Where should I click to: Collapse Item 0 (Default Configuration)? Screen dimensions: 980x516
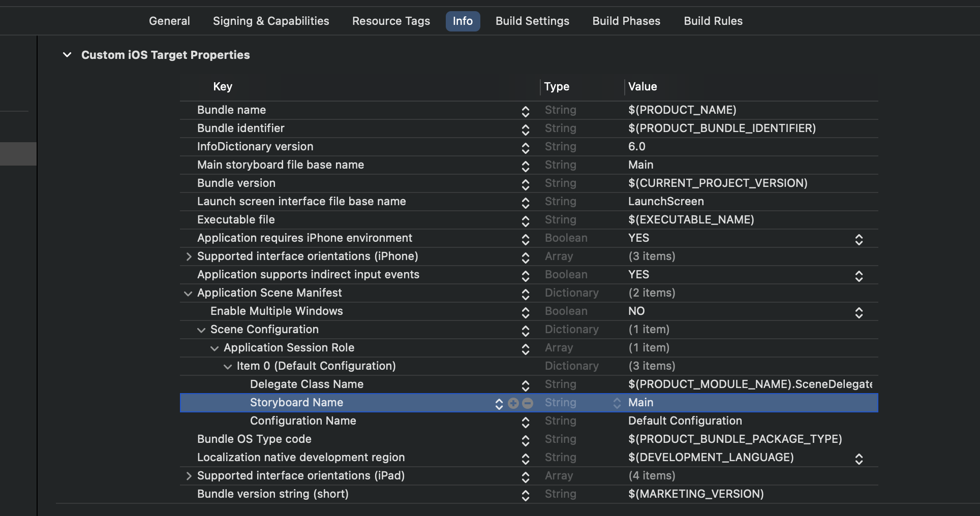click(x=227, y=367)
